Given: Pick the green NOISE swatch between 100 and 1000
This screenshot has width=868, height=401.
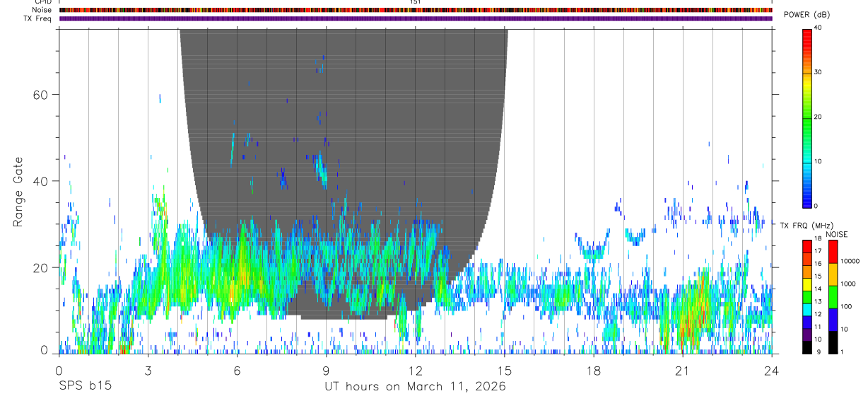Looking at the screenshot, I should [832, 296].
